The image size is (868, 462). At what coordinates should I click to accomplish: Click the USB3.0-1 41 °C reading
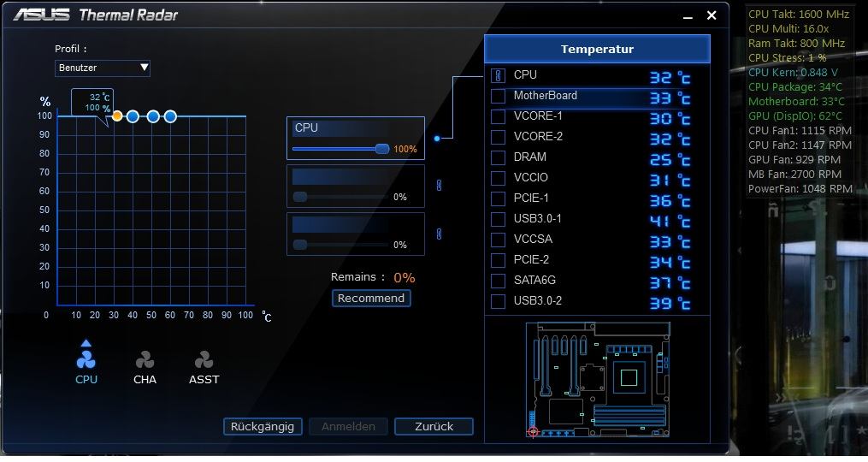click(670, 222)
